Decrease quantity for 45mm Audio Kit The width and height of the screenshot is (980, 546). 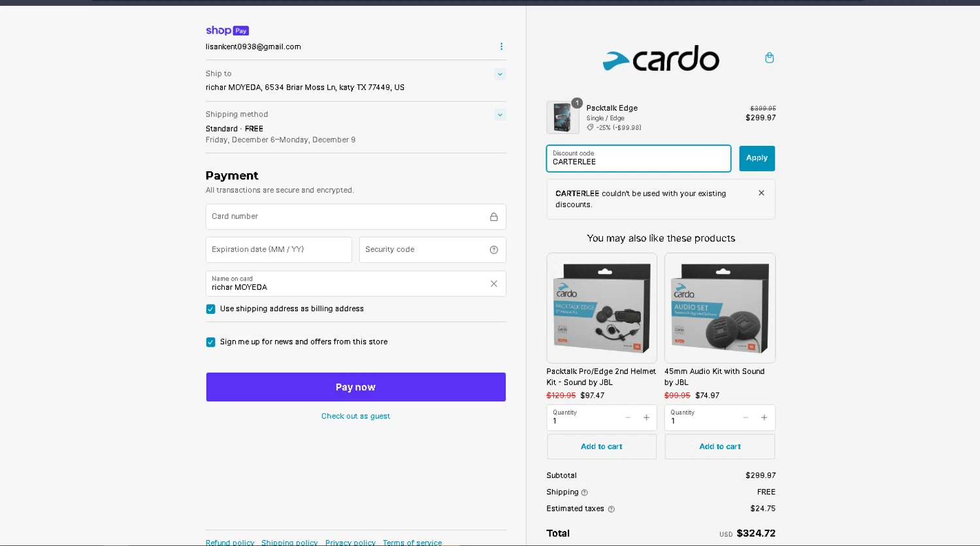tap(745, 418)
